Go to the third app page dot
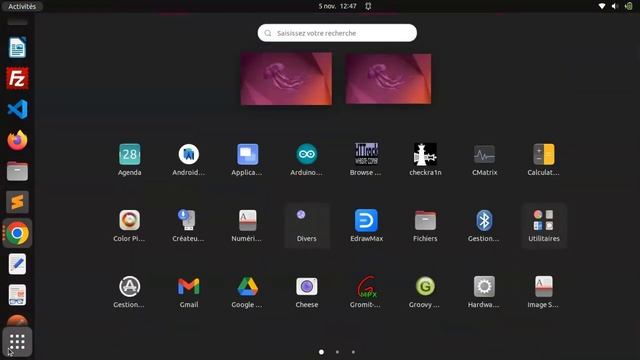This screenshot has height=360, width=640. 353,351
